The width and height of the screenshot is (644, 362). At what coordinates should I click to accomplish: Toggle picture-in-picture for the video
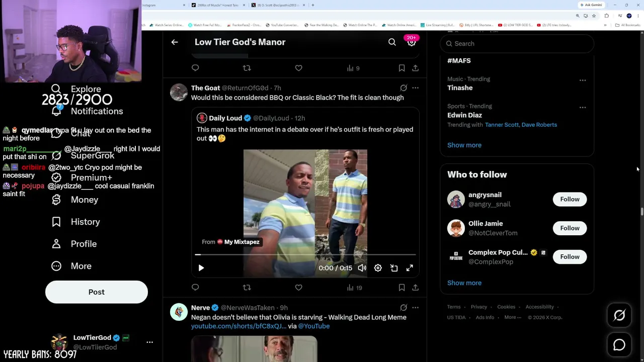click(x=394, y=268)
